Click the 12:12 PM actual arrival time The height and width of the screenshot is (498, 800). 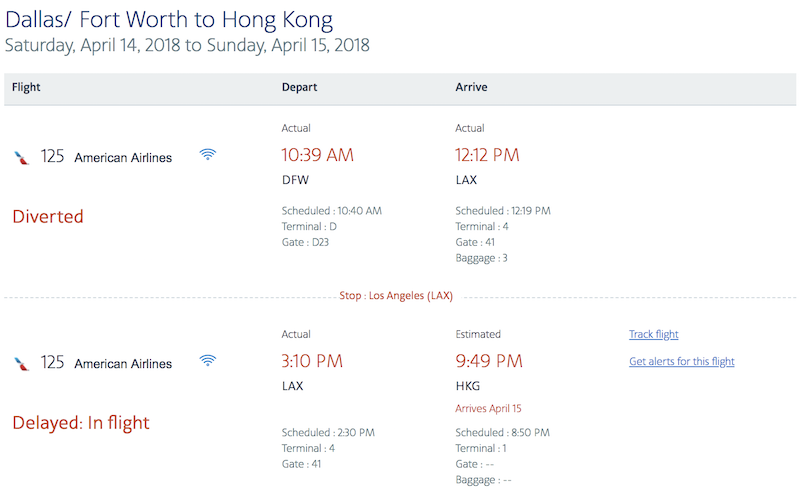click(487, 155)
